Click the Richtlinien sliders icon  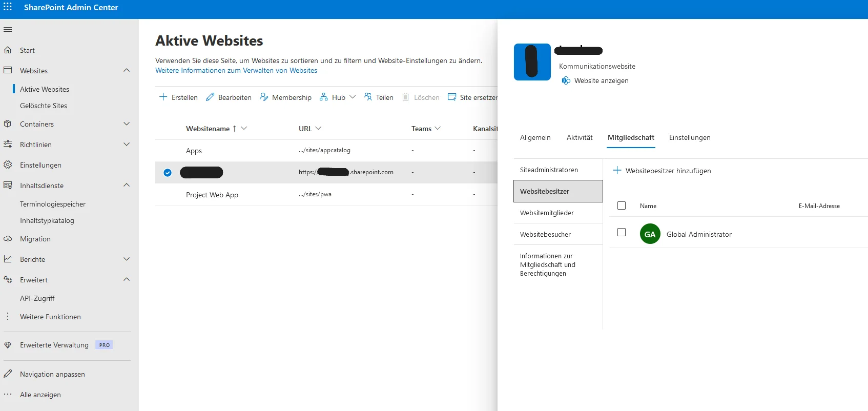click(x=8, y=144)
